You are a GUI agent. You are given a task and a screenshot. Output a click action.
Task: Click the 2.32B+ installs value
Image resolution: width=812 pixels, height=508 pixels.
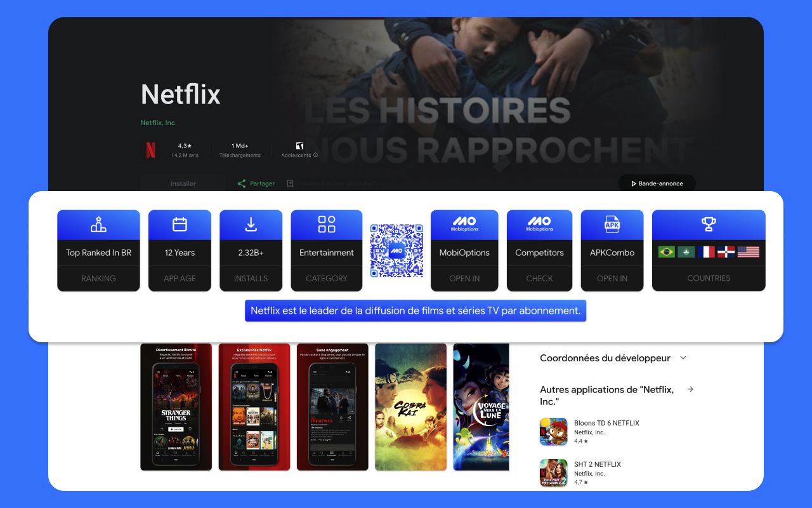251,253
